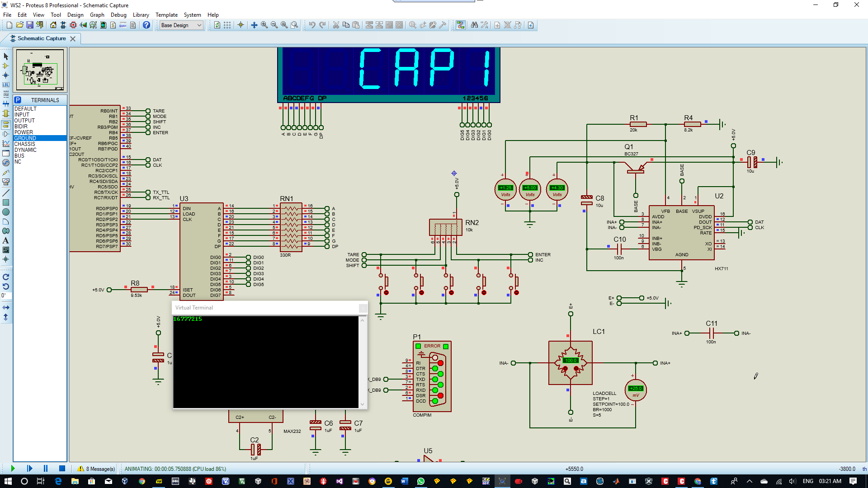Stop the simulation

pyautogui.click(x=62, y=469)
